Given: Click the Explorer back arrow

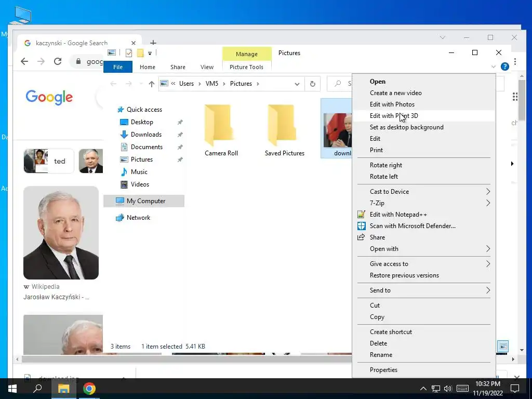Looking at the screenshot, I should click(114, 84).
